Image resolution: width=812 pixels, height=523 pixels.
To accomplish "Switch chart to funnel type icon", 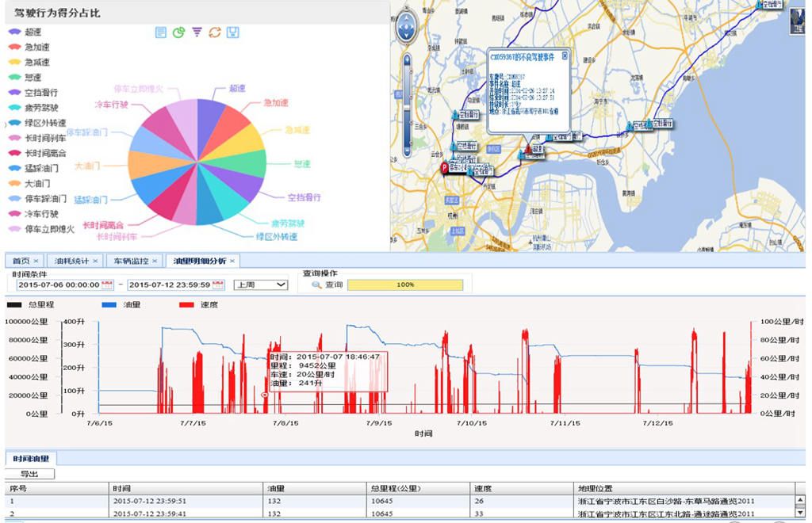I will 197,32.
